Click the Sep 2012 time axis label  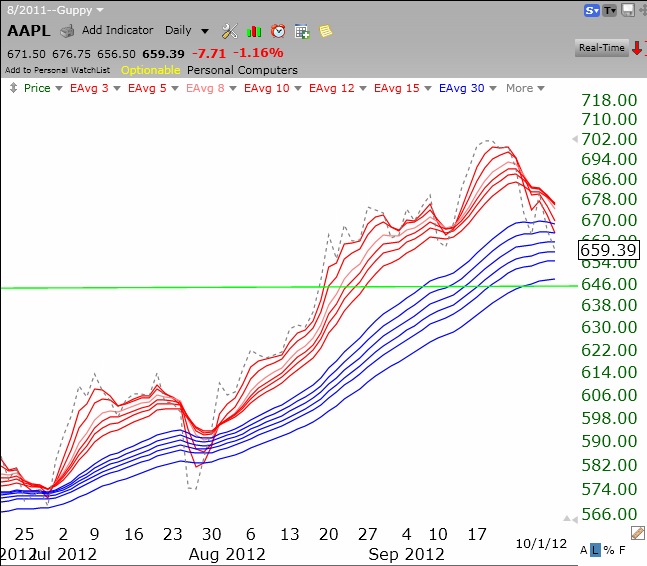(x=406, y=554)
